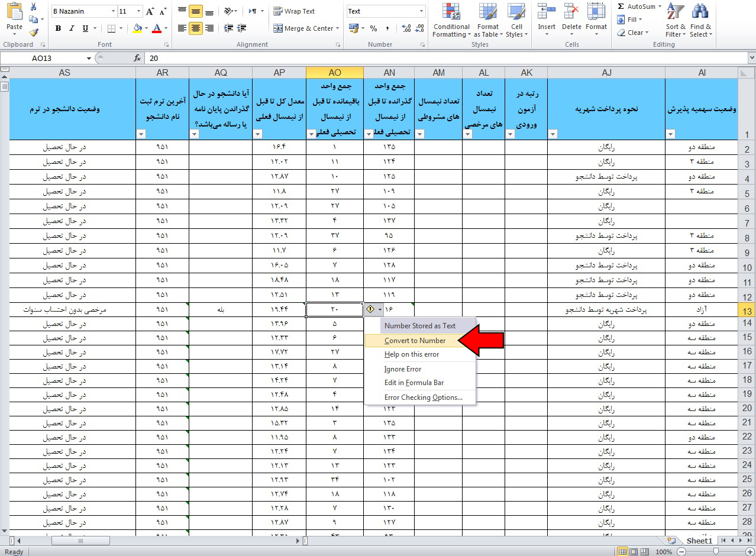756x556 pixels.
Task: Choose Convert to Number from menu
Action: coord(415,341)
